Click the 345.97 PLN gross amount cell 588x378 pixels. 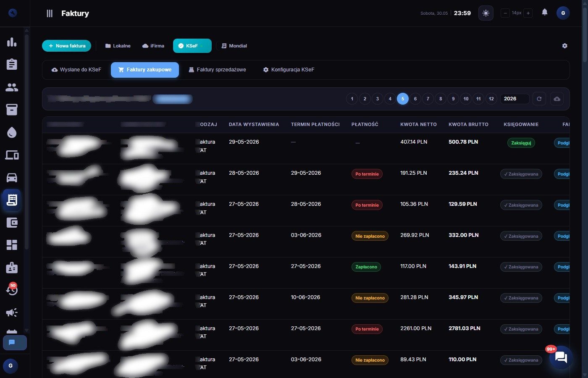463,297
